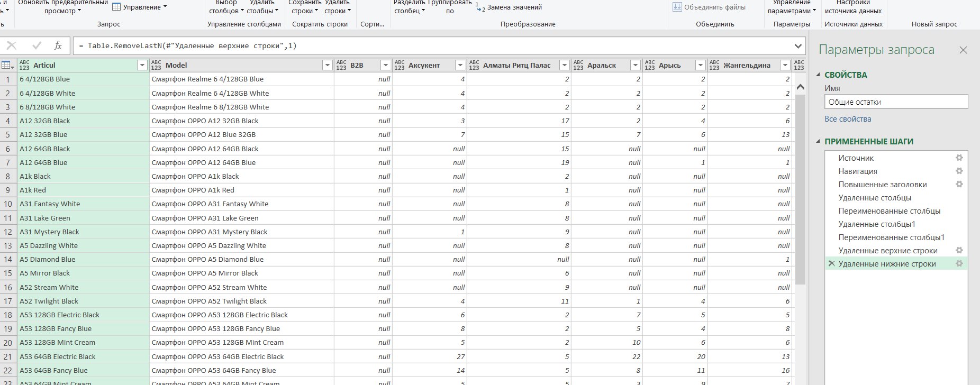Image resolution: width=980 pixels, height=385 pixels.
Task: Select cell 'Смартфон Realme 6 8/128GB White'
Action: coord(241,107)
